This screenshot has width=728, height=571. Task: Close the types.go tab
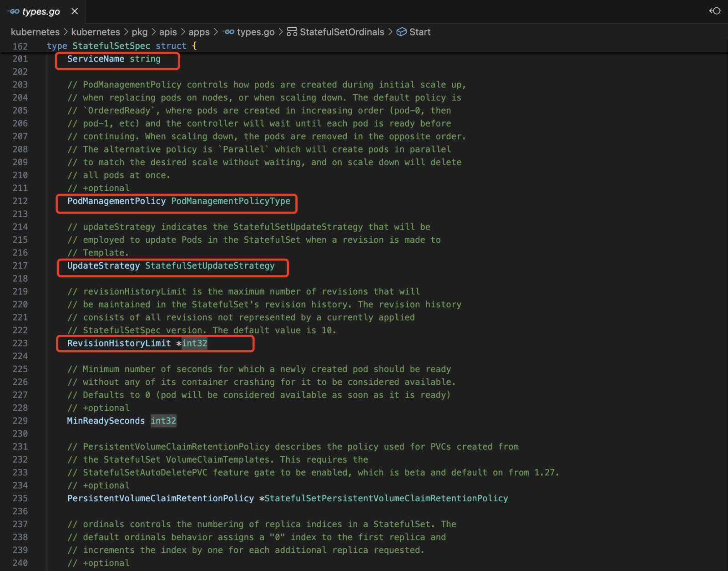coord(75,11)
